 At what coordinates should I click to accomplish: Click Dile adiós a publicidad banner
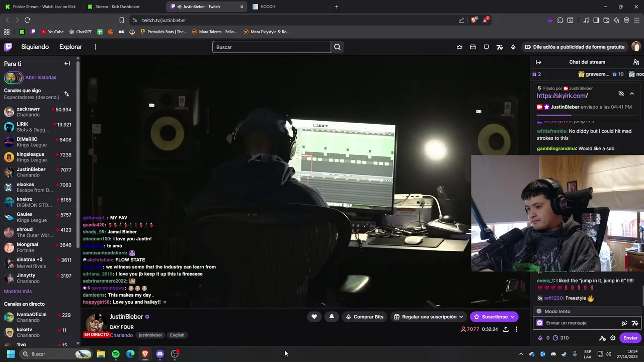point(574,47)
